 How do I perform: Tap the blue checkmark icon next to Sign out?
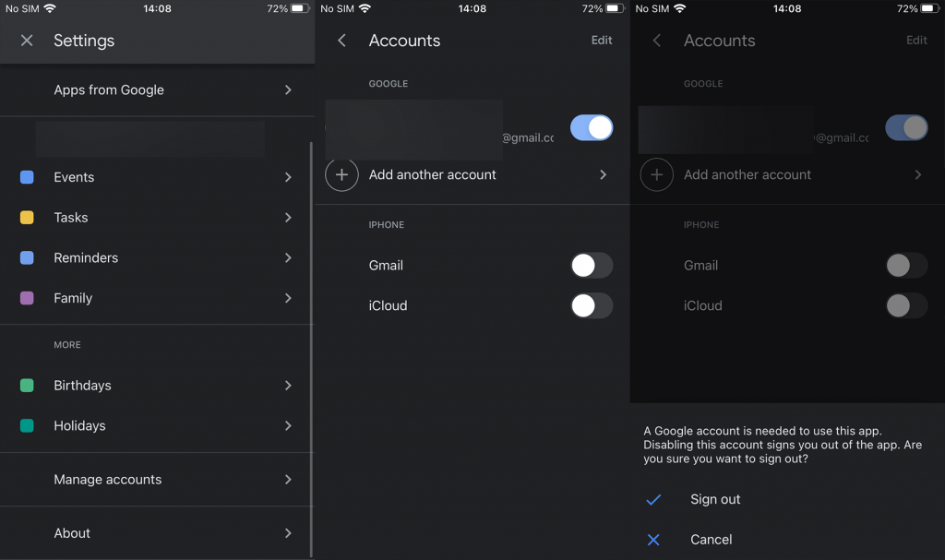(x=653, y=500)
